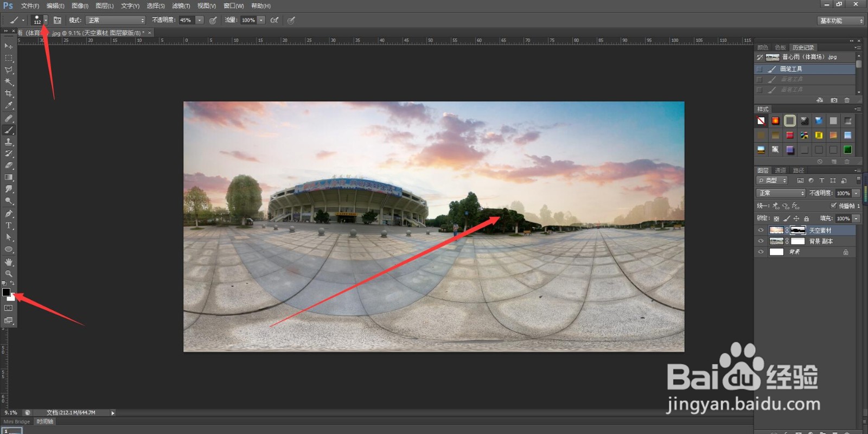The height and width of the screenshot is (434, 868).
Task: Click the foreground black color swatch
Action: [6, 292]
